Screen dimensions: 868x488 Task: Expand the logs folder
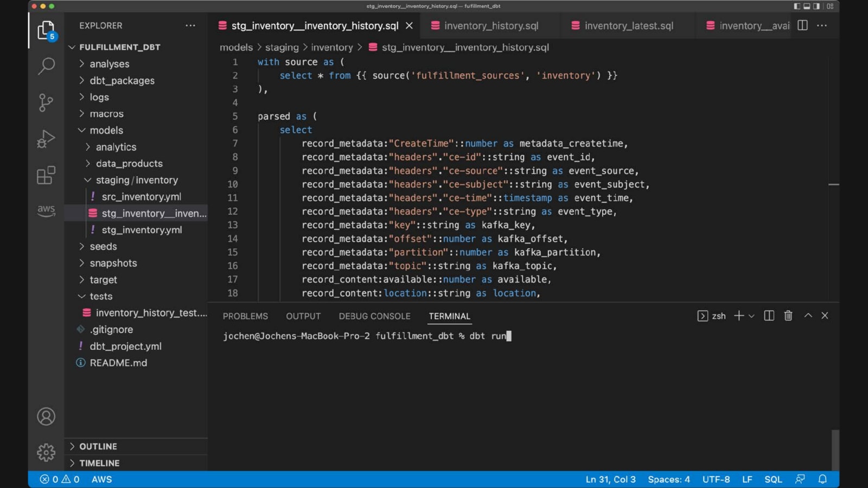coord(136,97)
